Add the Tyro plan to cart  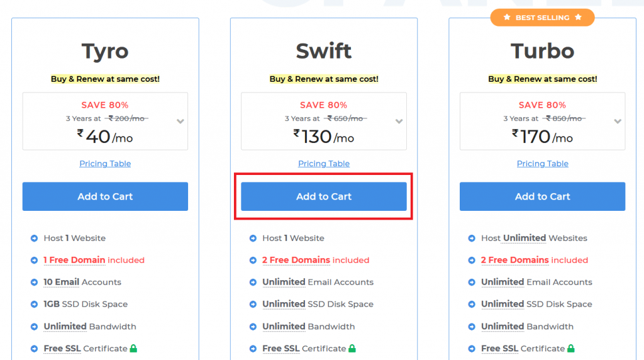105,196
